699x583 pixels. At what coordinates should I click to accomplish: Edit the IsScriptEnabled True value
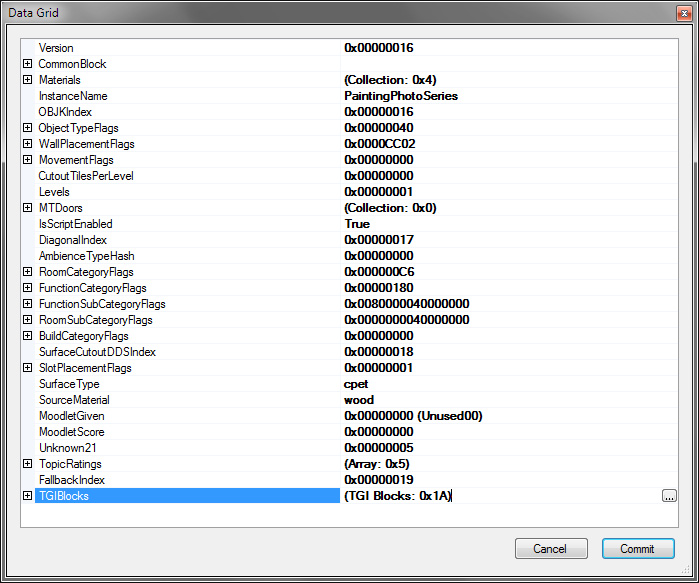pos(357,224)
